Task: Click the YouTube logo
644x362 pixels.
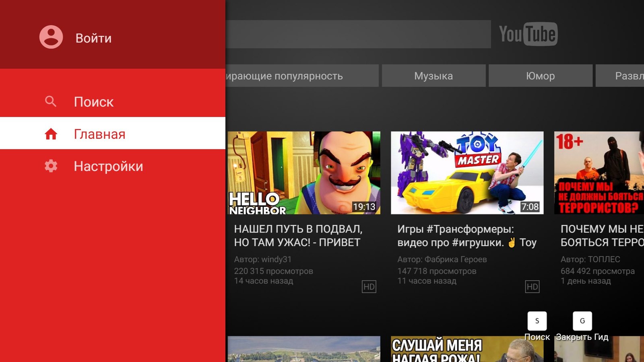Action: (528, 34)
